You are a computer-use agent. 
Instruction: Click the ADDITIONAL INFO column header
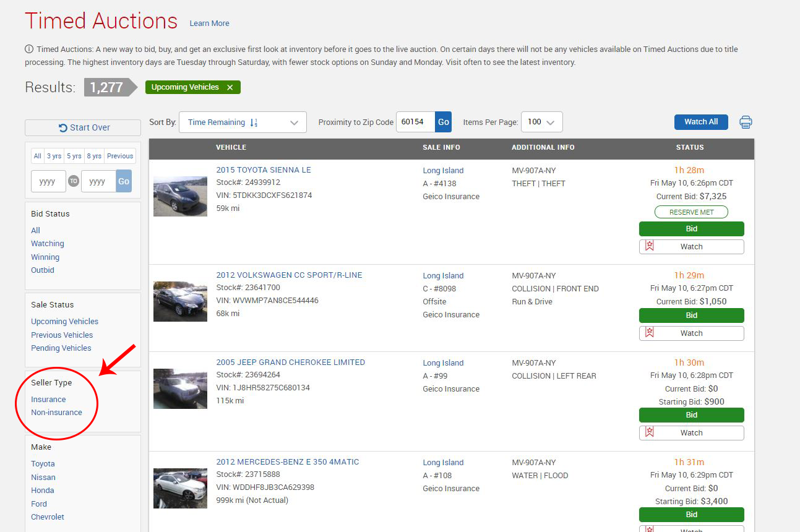[x=543, y=147]
